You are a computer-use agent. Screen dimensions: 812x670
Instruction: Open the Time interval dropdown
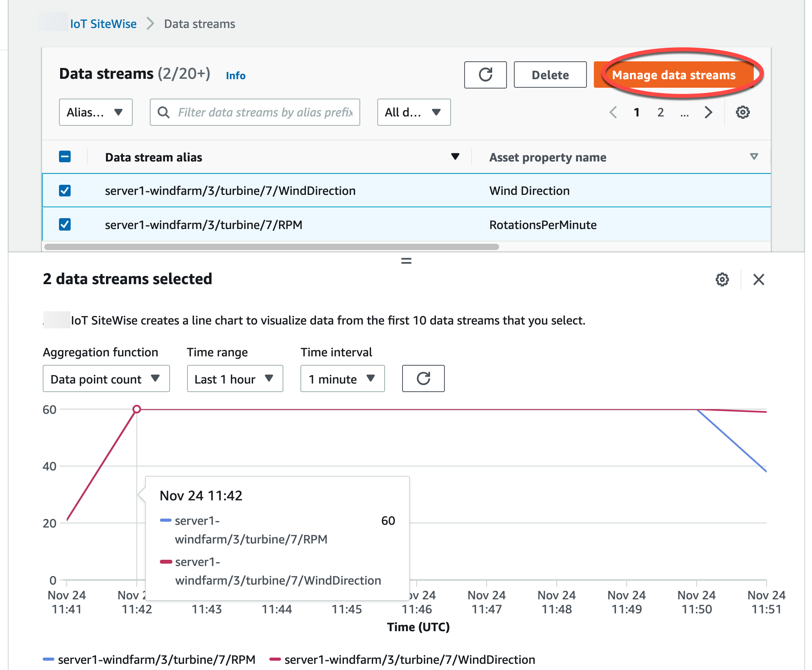click(342, 378)
